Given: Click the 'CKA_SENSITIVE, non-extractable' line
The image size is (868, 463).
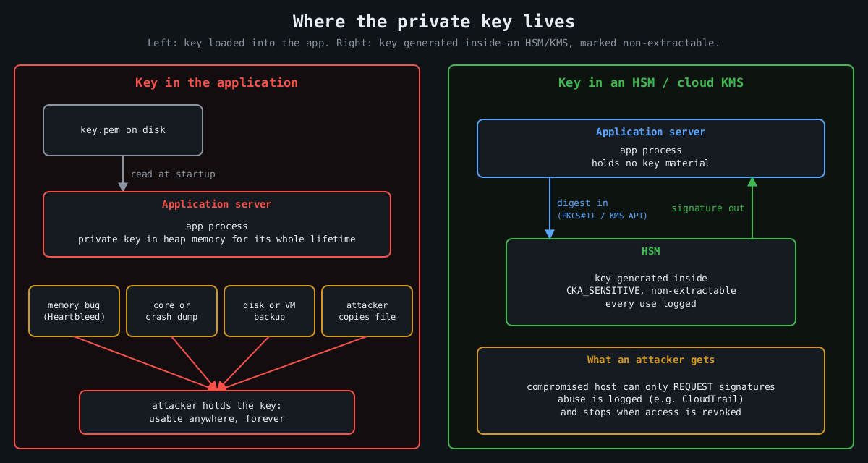Looking at the screenshot, I should [x=651, y=291].
